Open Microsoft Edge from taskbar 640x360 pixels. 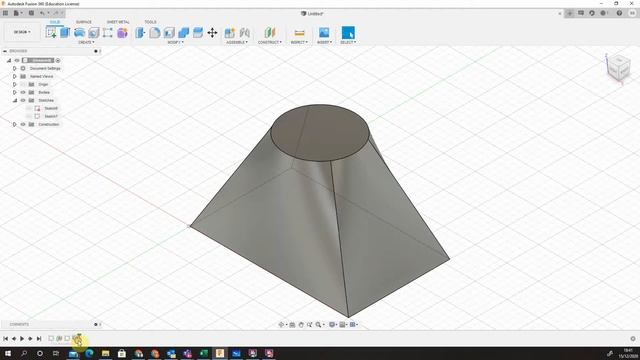pos(89,353)
